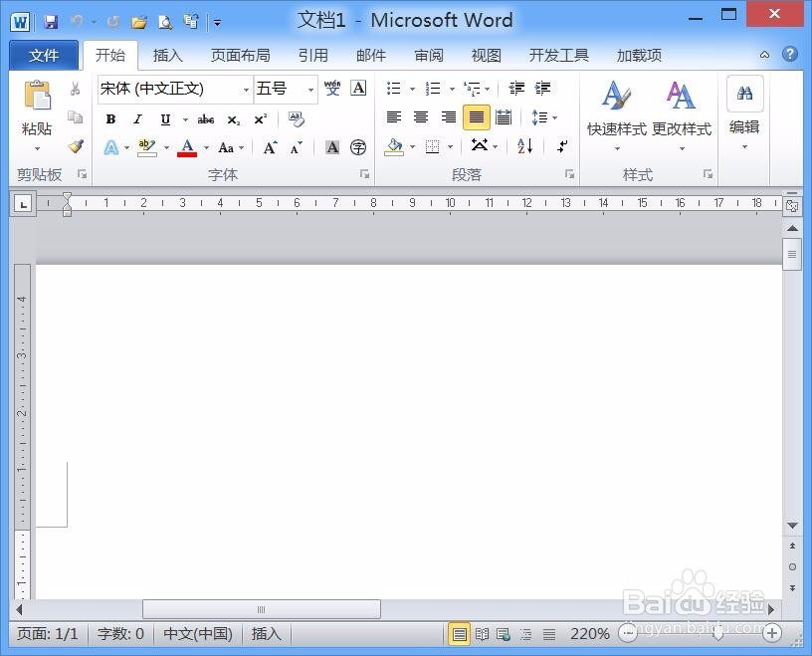Image resolution: width=812 pixels, height=656 pixels.
Task: Expand the borders dropdown arrow
Action: [450, 146]
